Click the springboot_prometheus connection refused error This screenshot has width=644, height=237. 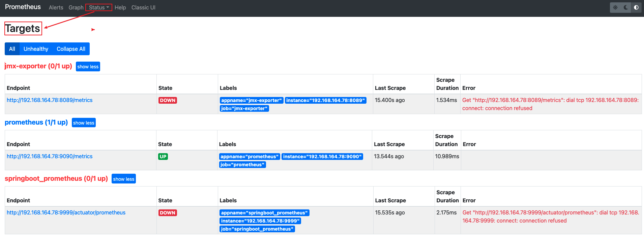pyautogui.click(x=551, y=216)
